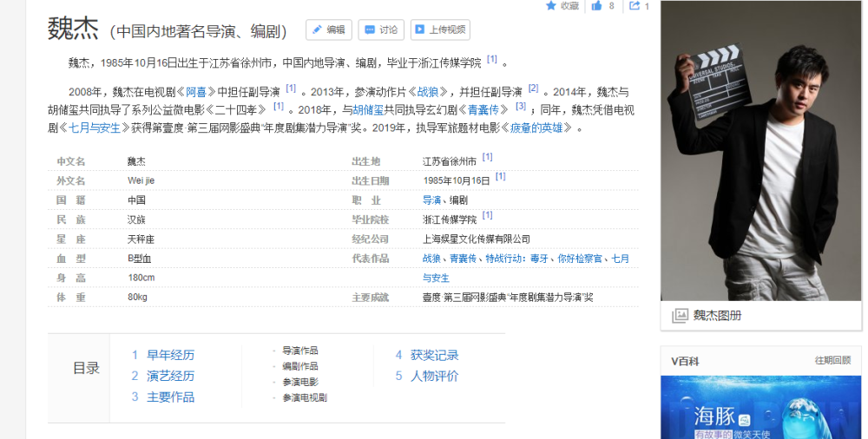Click the 汉族 ethnicity value
The width and height of the screenshot is (868, 439).
click(136, 219)
